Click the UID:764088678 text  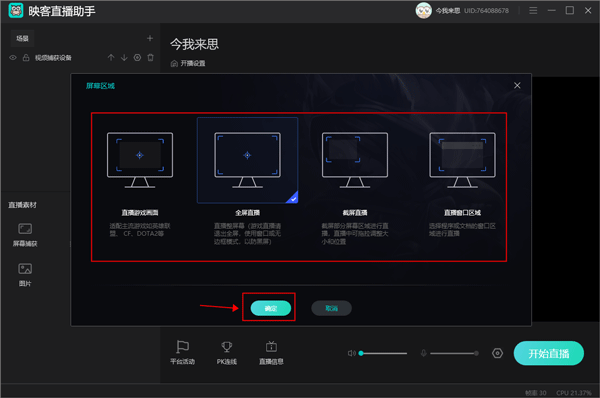click(x=486, y=11)
